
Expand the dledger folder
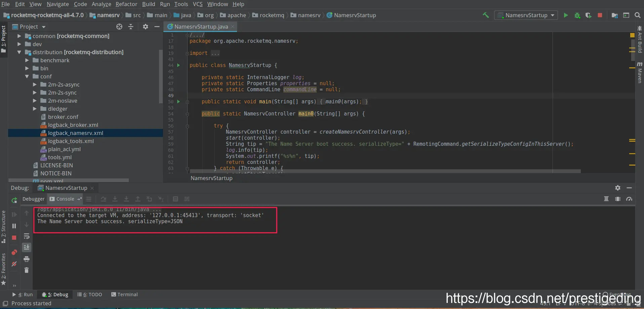[35, 109]
